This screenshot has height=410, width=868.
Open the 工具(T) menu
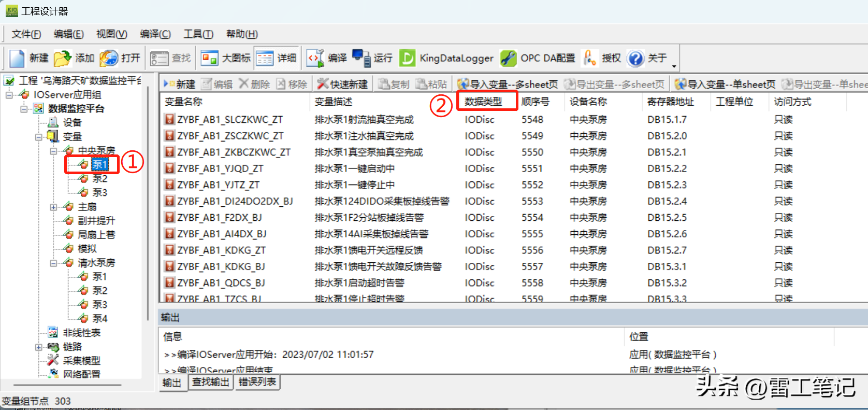click(198, 34)
